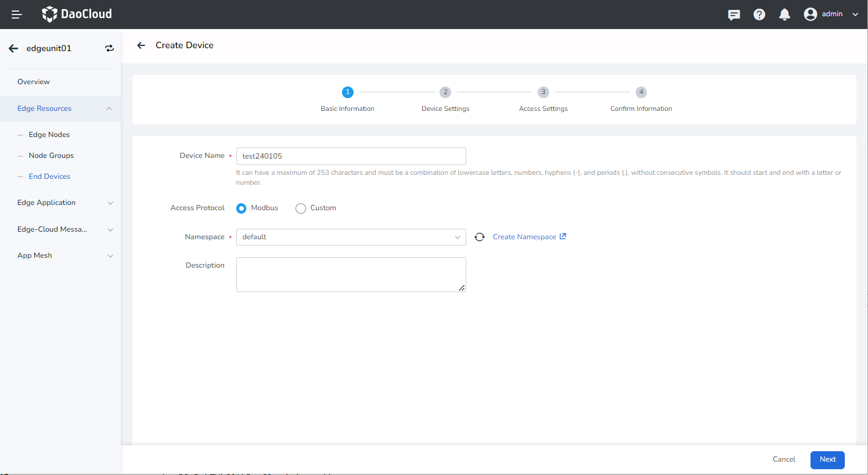868x475 pixels.
Task: Click the description resize handle
Action: coord(462,288)
